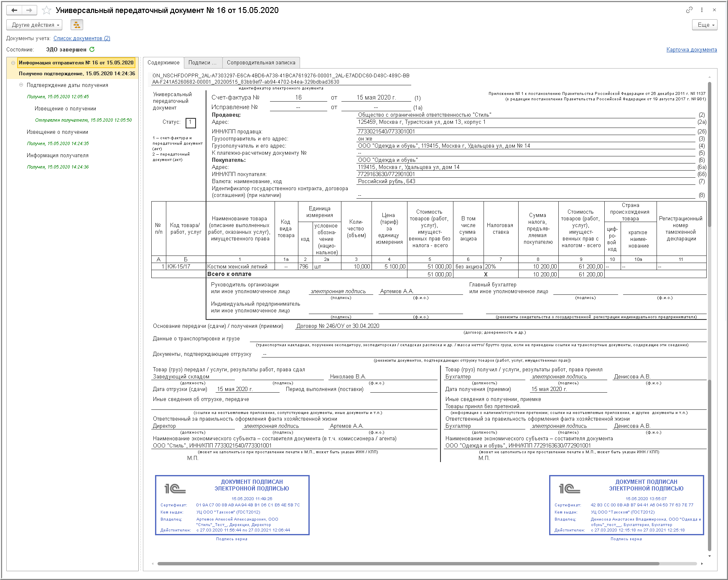Viewport: 728px width, 580px height.
Task: Select the Подтверждение даты получения row
Action: (x=67, y=85)
